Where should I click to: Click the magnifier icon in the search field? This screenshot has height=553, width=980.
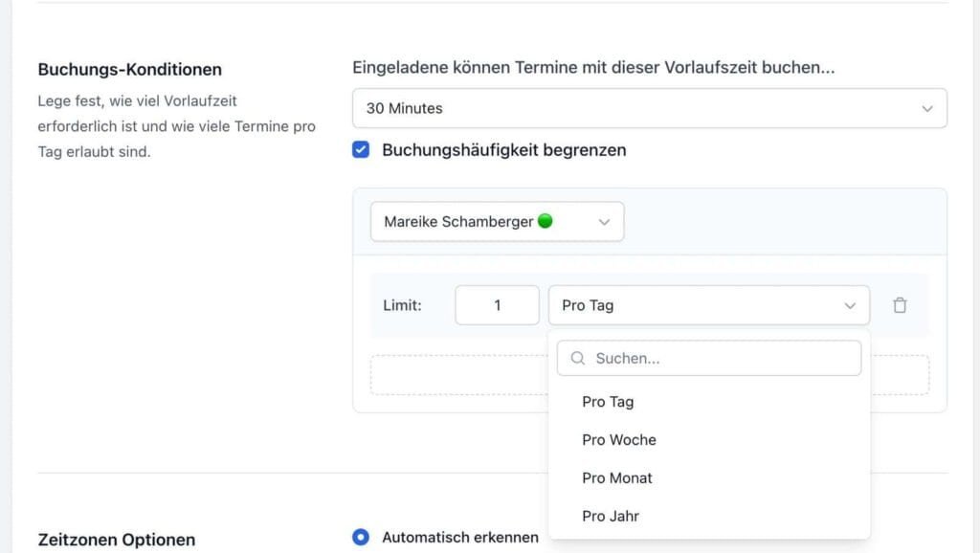pos(577,357)
